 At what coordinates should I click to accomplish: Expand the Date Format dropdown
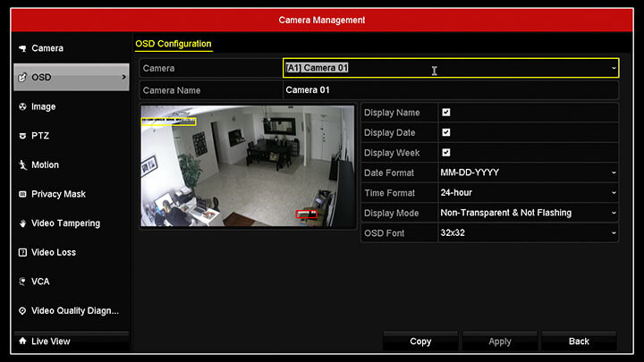(x=528, y=173)
